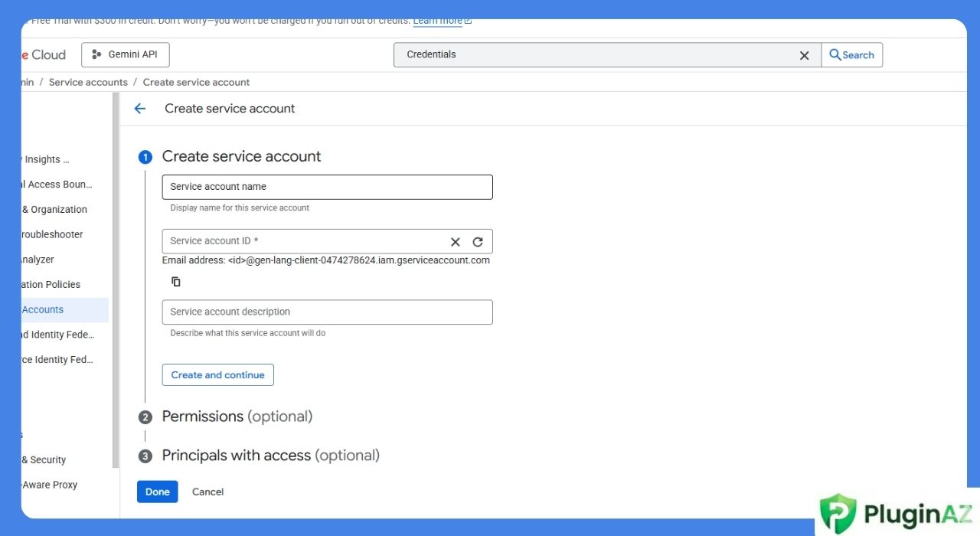Image resolution: width=980 pixels, height=536 pixels.
Task: Clear the Credentials search query with the X
Action: click(x=804, y=54)
